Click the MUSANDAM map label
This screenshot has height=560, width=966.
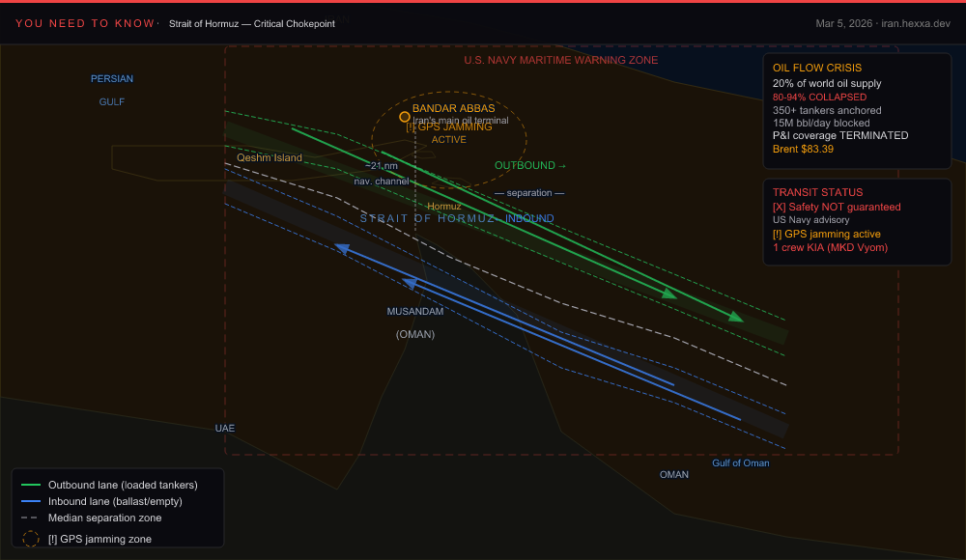pos(415,312)
